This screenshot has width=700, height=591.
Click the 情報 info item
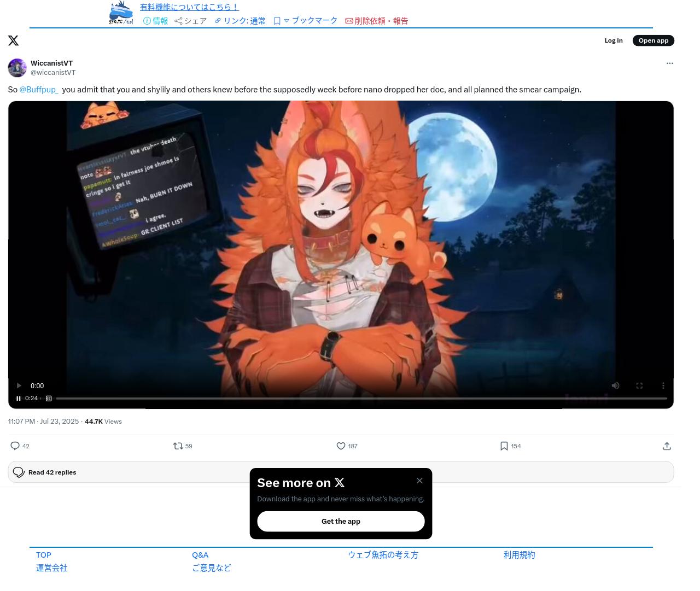(x=155, y=21)
